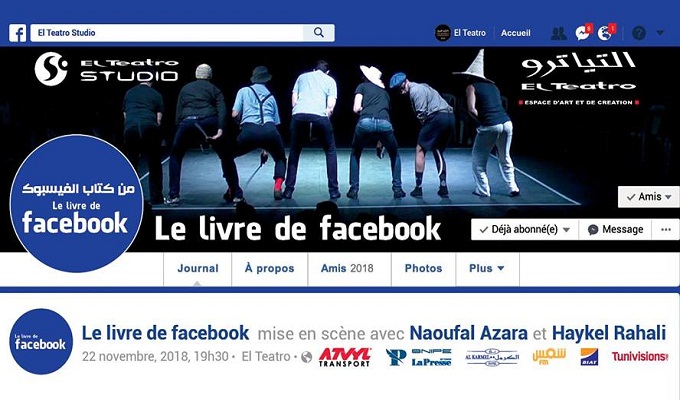Open Messenger messages icon
Screen dimensions: 680x400
(582, 33)
